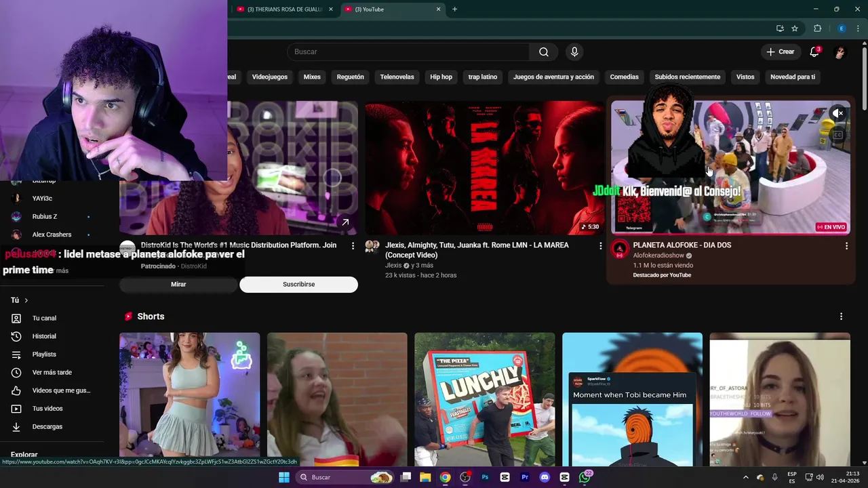Select the Reguetón filter chip
Image resolution: width=868 pixels, height=488 pixels.
351,77
